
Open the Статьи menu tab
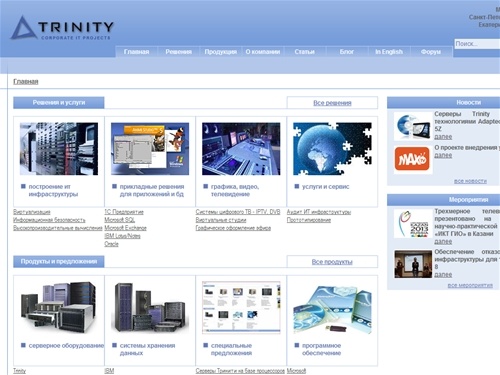pos(304,52)
